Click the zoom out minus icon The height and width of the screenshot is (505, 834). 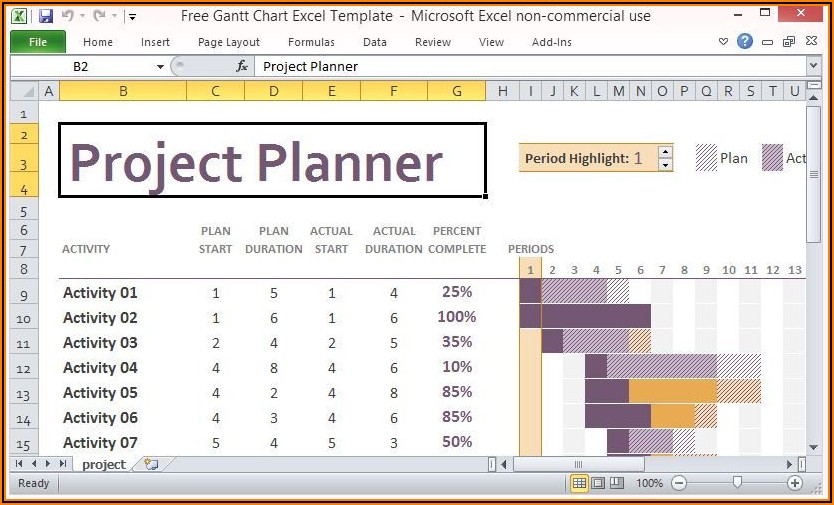point(679,483)
